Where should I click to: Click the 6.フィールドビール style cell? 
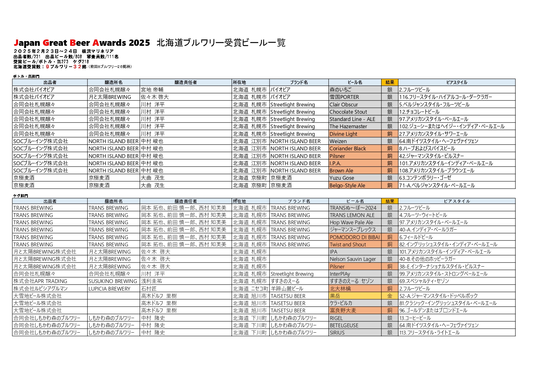[x=457, y=237]
